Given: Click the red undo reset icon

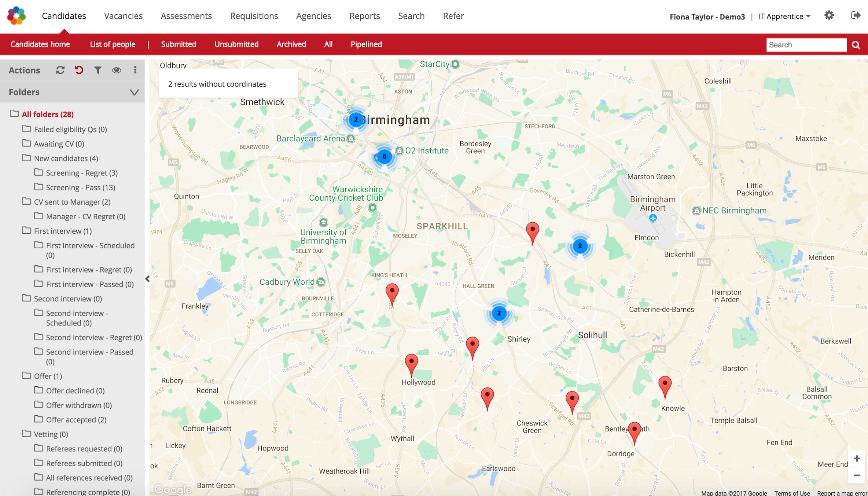Looking at the screenshot, I should 79,70.
